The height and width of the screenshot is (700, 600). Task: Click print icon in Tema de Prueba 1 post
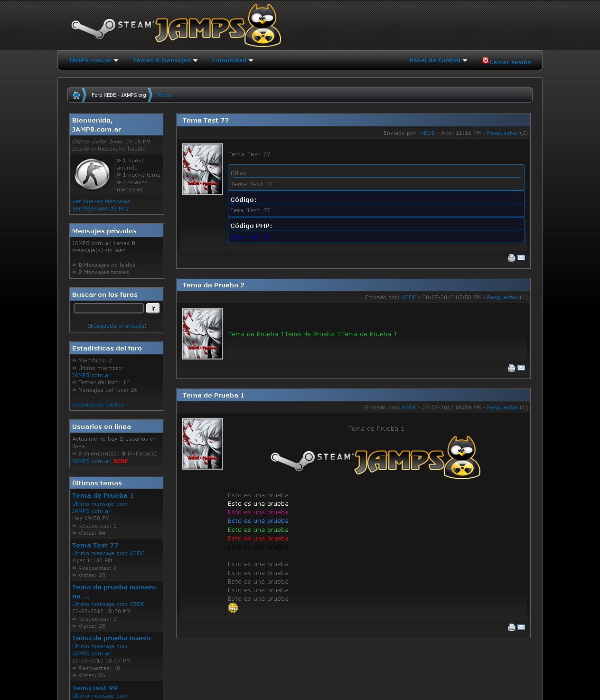pyautogui.click(x=511, y=627)
